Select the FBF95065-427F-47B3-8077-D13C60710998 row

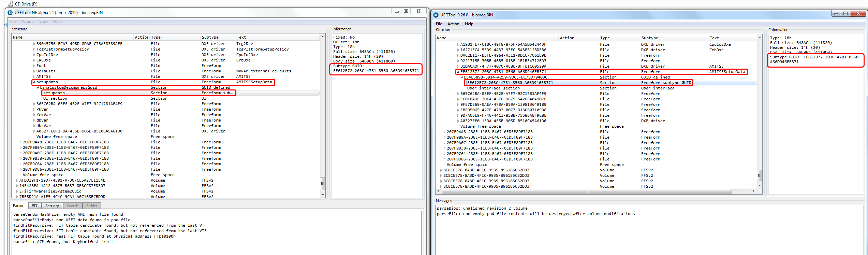click(596, 110)
